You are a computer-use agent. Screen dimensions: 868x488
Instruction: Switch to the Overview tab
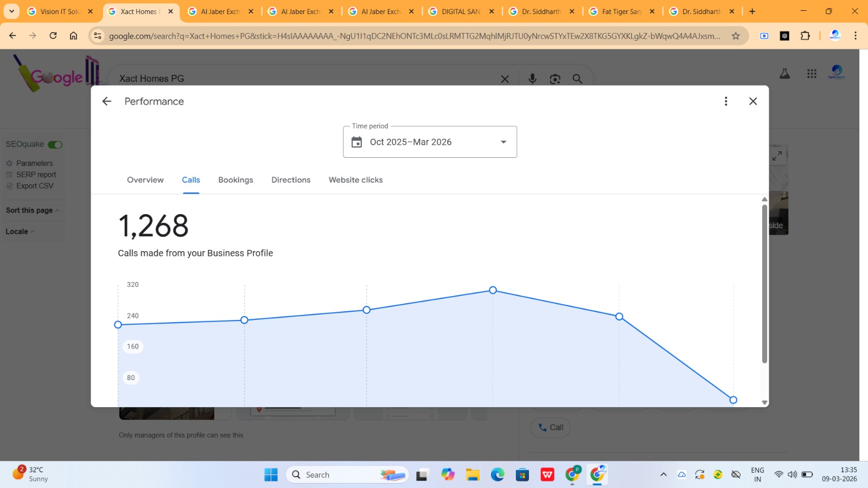[x=145, y=180]
